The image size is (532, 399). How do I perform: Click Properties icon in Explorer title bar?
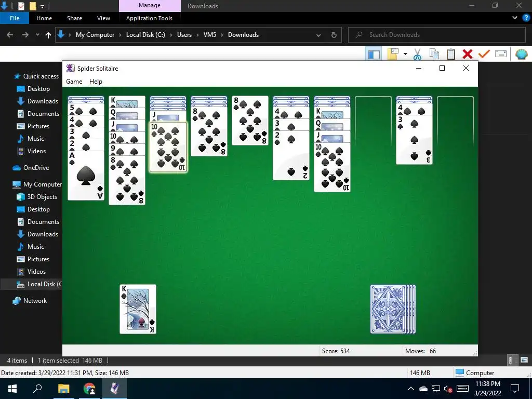(21, 6)
